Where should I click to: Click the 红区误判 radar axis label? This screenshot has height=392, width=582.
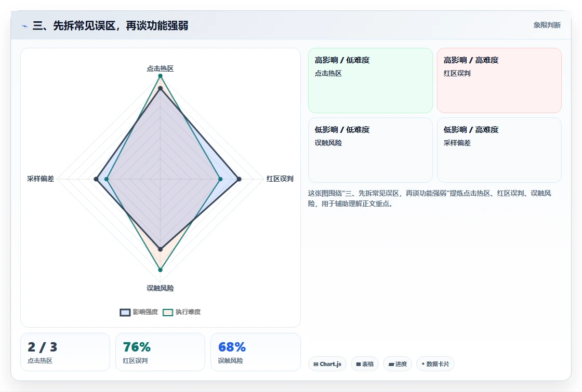(x=280, y=179)
